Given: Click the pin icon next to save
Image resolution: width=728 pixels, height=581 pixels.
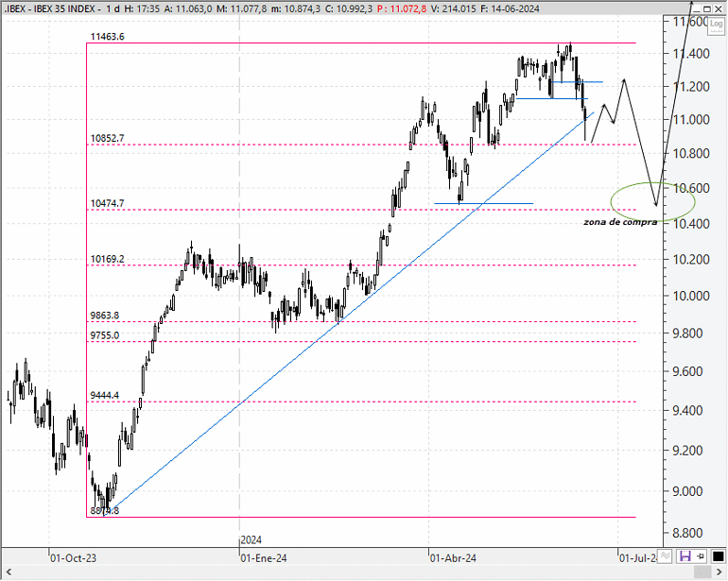Looking at the screenshot, I should pyautogui.click(x=701, y=555).
